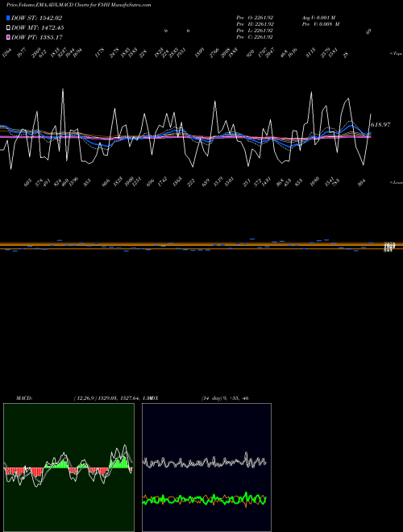Click the 'Pre L: 2261.92' value
Screen dimensions: 403x532
pyautogui.click(x=255, y=31)
